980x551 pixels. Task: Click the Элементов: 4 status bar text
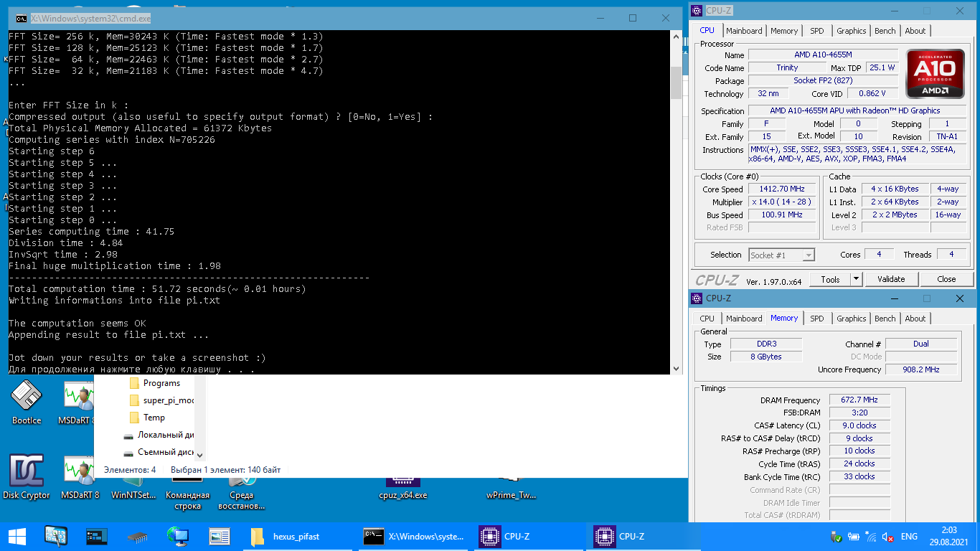click(130, 470)
